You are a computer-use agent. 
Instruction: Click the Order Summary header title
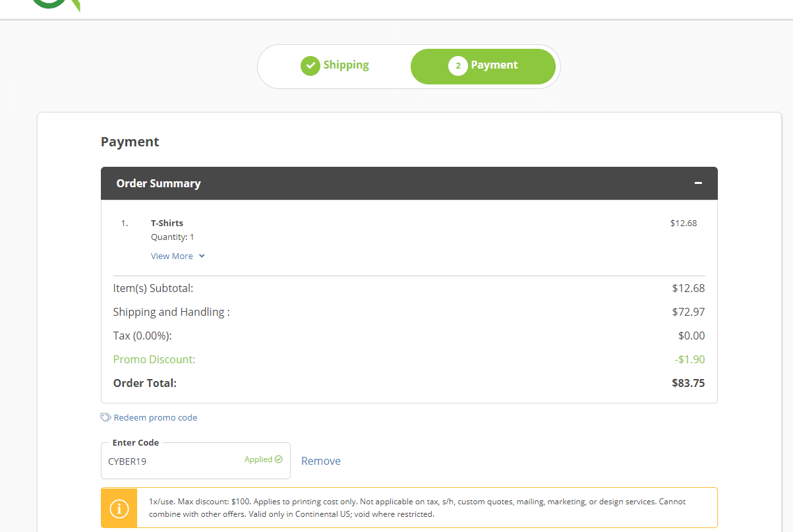click(x=159, y=183)
